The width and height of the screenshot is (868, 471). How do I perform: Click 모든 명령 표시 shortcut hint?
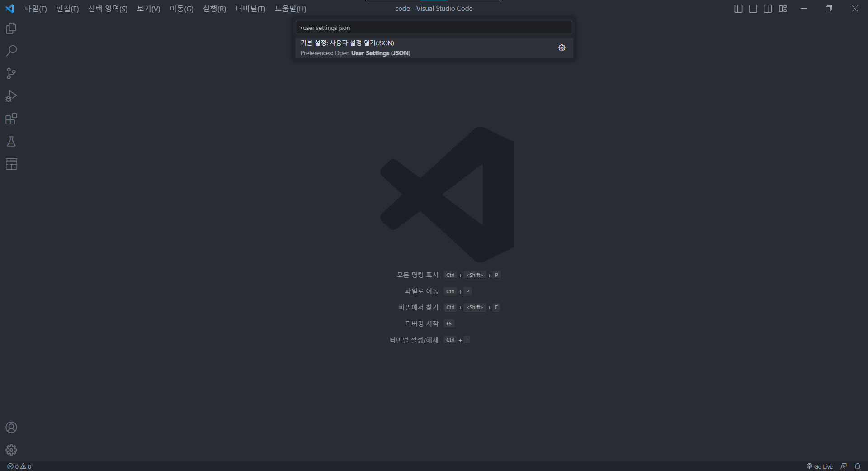click(448, 275)
